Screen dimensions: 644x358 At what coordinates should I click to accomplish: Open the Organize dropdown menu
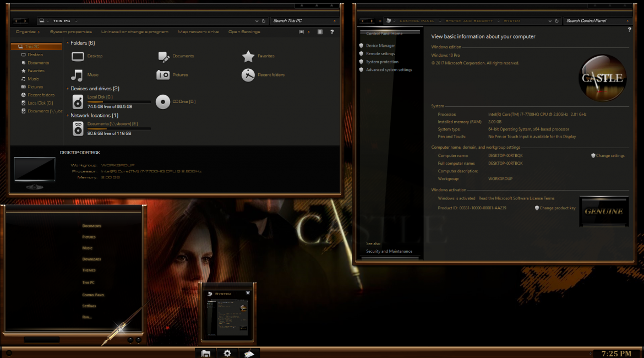coord(28,31)
